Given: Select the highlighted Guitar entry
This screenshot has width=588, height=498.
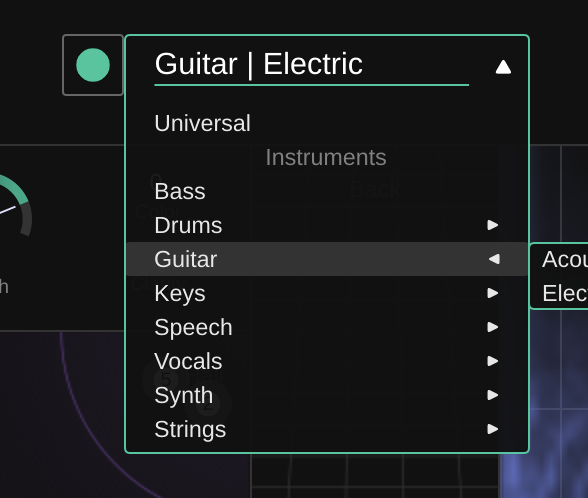Looking at the screenshot, I should click(x=327, y=259).
